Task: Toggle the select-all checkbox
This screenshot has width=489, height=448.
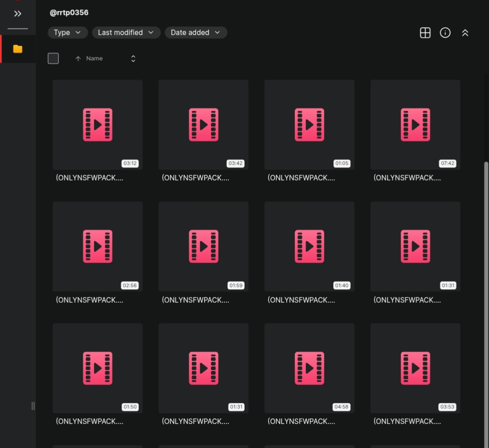Action: pyautogui.click(x=53, y=58)
